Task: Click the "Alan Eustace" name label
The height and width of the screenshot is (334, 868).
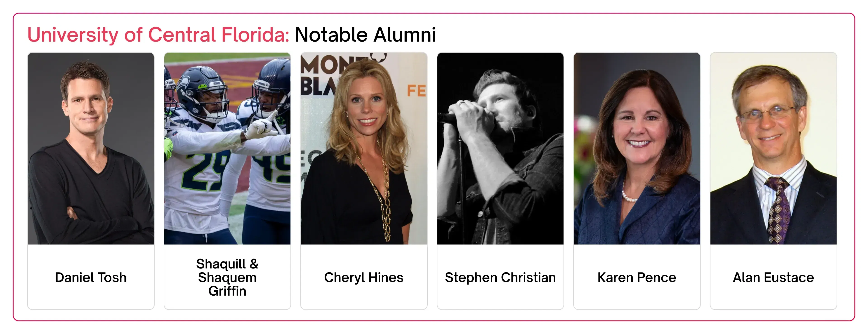Action: coord(773,277)
